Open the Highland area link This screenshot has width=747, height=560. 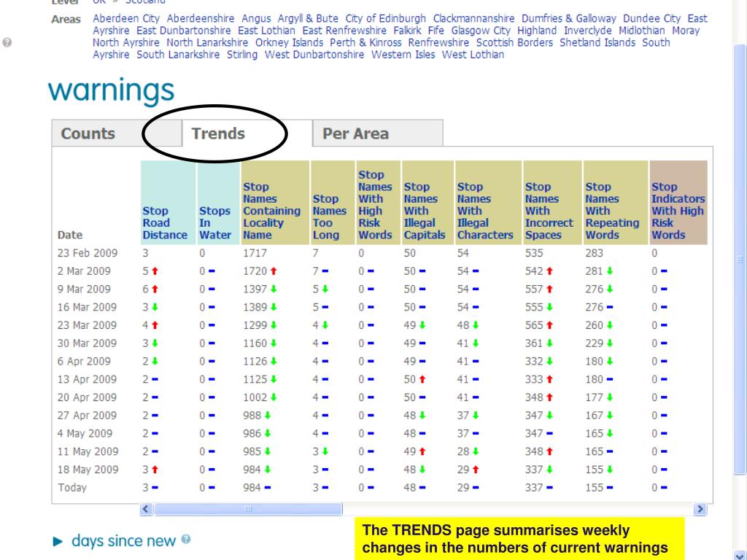tap(537, 31)
